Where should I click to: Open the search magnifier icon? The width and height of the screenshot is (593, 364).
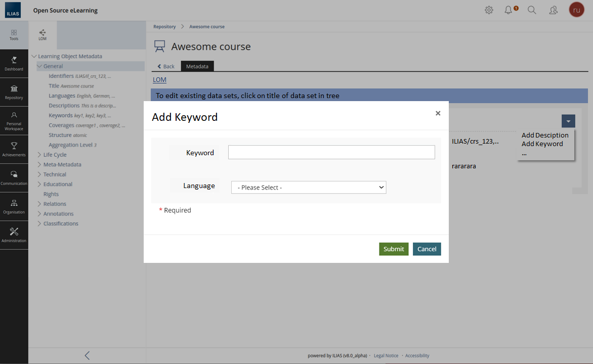click(x=532, y=10)
